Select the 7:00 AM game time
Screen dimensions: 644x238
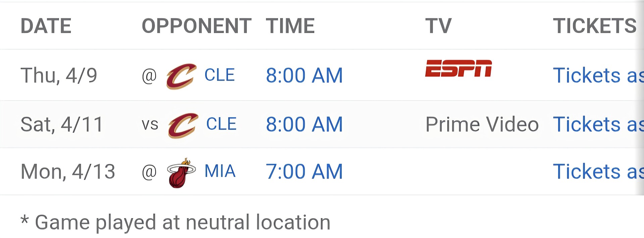(x=304, y=172)
